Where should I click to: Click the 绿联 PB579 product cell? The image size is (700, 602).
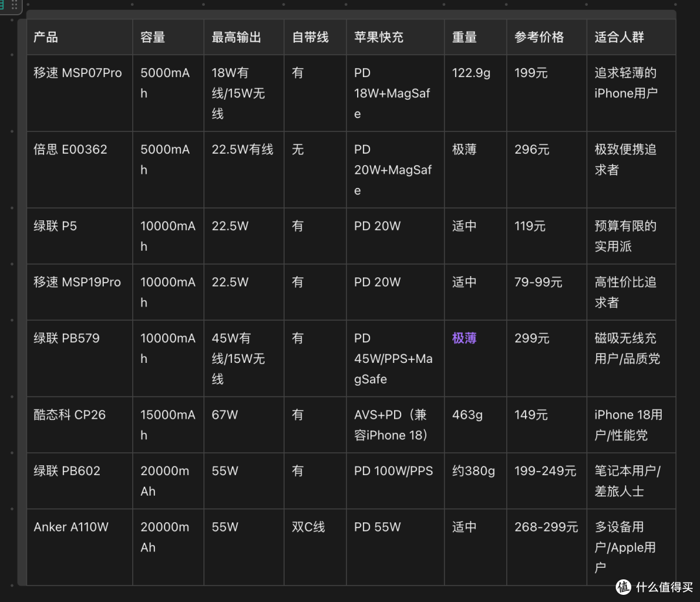point(80,359)
